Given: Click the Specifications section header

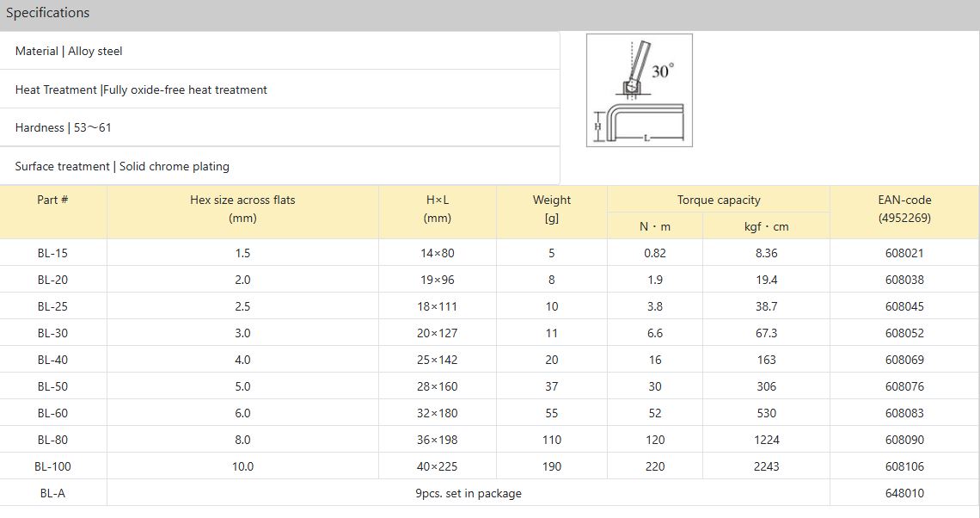Looking at the screenshot, I should (x=48, y=13).
